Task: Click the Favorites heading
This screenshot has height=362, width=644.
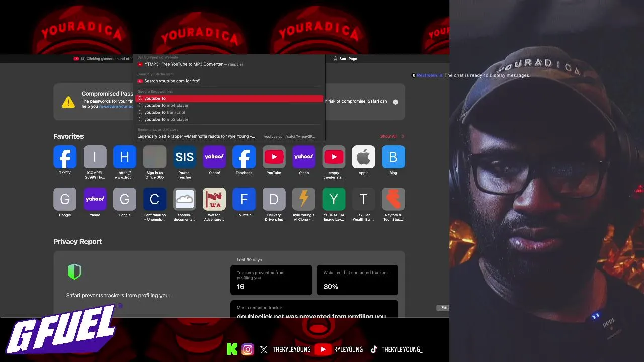Action: [x=68, y=136]
